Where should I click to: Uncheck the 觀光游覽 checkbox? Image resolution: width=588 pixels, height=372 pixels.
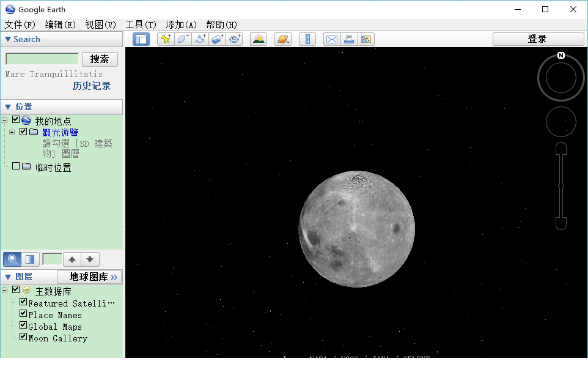[x=23, y=132]
